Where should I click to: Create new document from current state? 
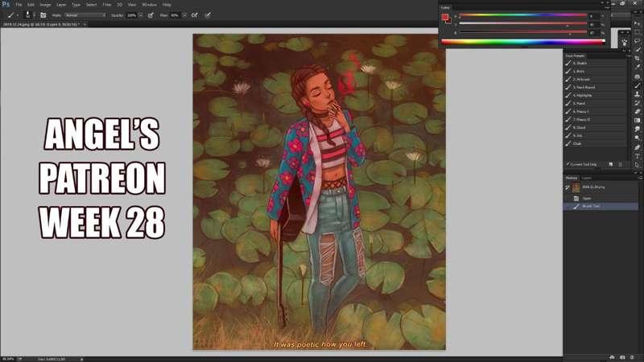point(612,357)
